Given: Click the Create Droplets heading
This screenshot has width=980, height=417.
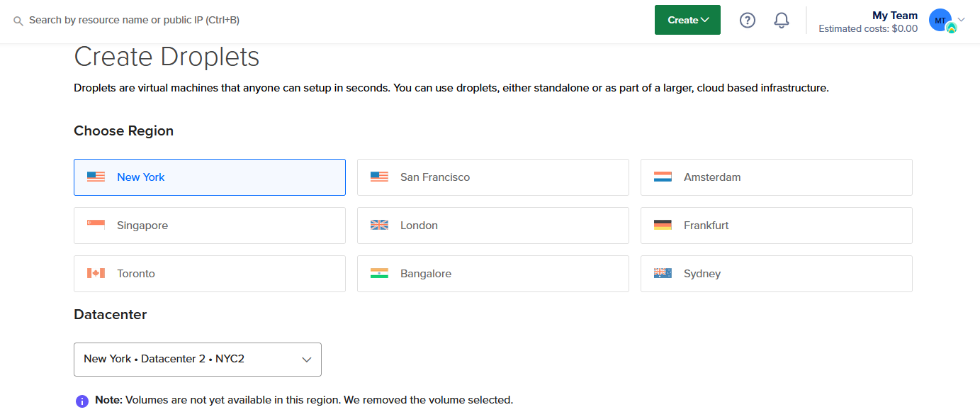Looking at the screenshot, I should coord(167,57).
